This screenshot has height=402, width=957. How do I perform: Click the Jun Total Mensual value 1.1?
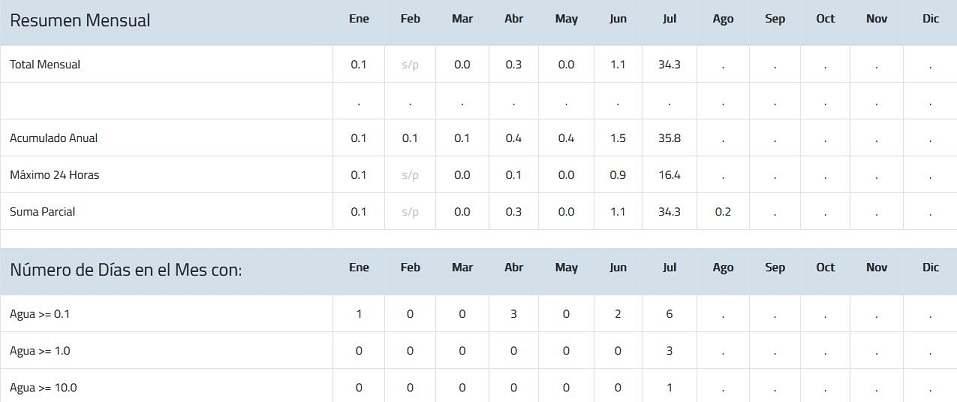[618, 64]
